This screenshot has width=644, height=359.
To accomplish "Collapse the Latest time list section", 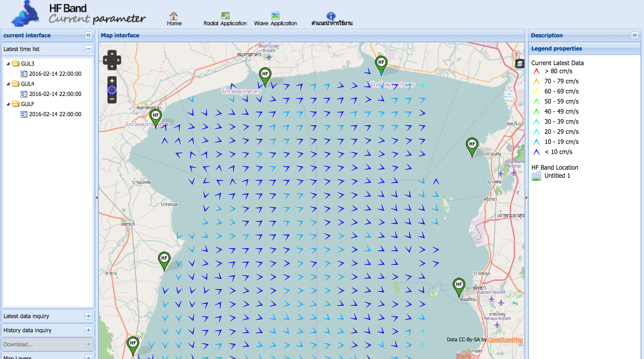I will coord(88,49).
